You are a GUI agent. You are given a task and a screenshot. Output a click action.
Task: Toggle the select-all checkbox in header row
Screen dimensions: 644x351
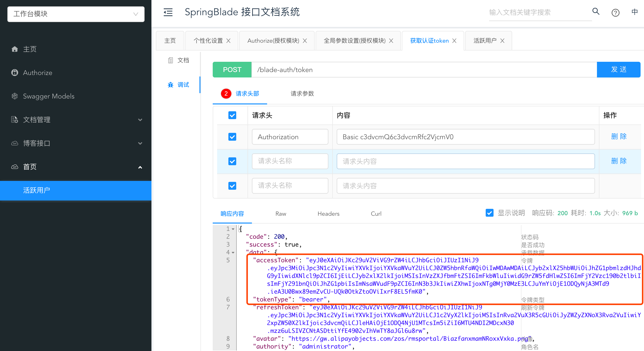point(232,115)
